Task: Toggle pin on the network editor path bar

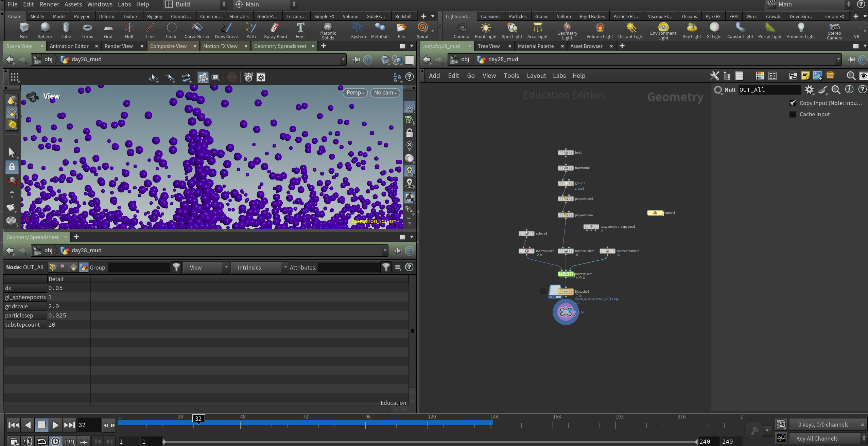Action: [851, 60]
